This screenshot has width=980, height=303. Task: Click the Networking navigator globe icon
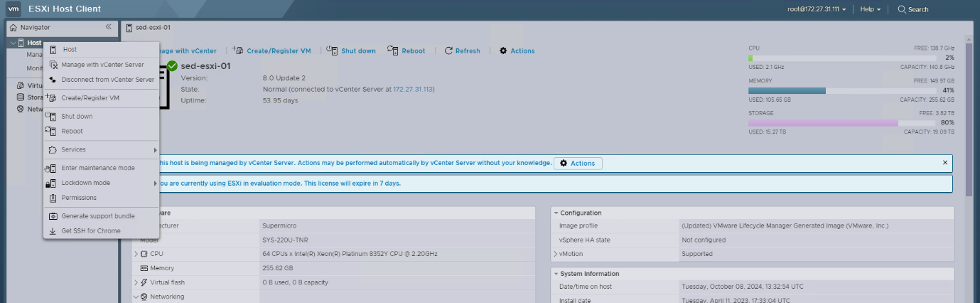click(21, 110)
